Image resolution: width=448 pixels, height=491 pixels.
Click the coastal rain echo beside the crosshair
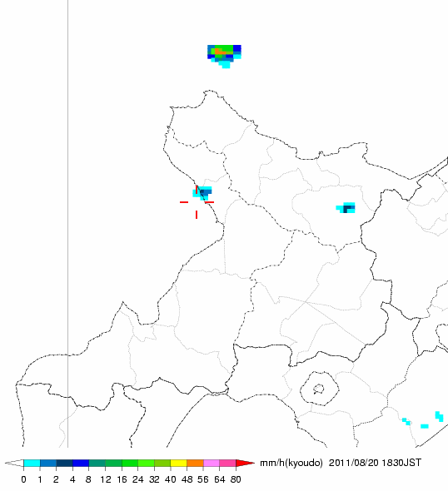[x=202, y=193]
